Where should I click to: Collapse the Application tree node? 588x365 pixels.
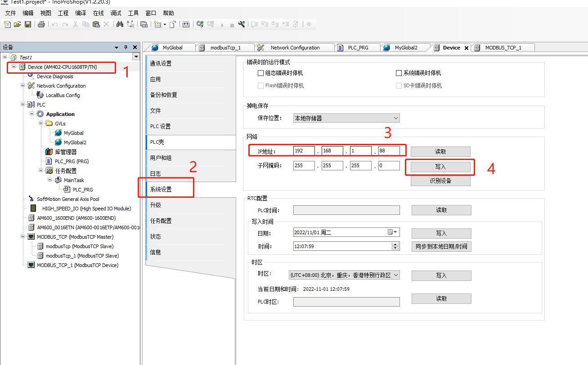(x=32, y=114)
